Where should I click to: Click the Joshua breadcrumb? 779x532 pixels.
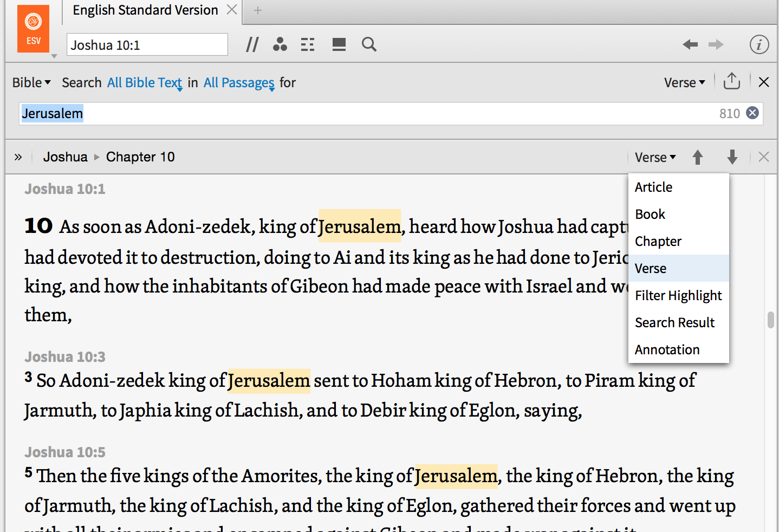pyautogui.click(x=65, y=157)
